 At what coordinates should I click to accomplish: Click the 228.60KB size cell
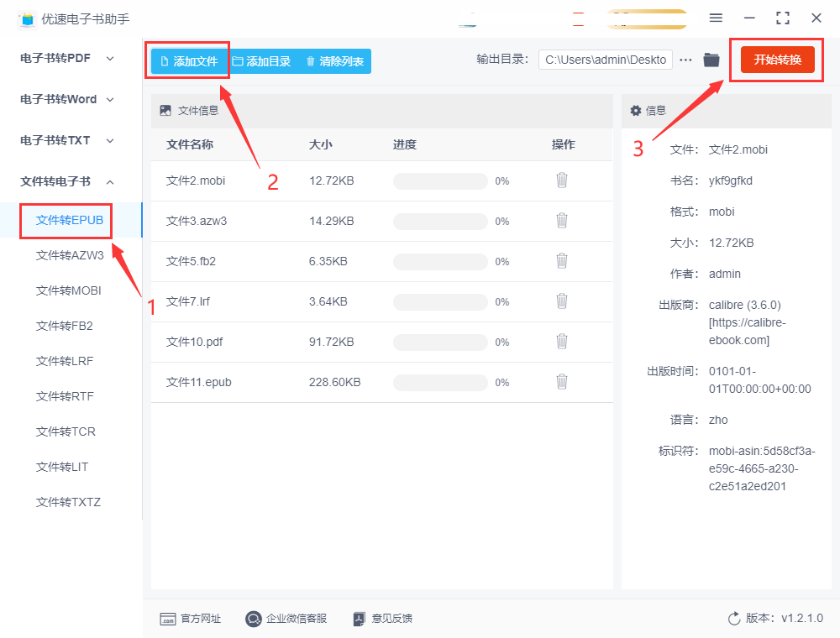335,382
